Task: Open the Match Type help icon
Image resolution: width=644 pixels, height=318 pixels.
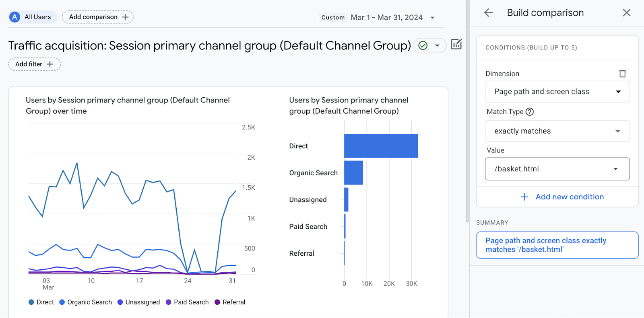Action: coord(530,112)
